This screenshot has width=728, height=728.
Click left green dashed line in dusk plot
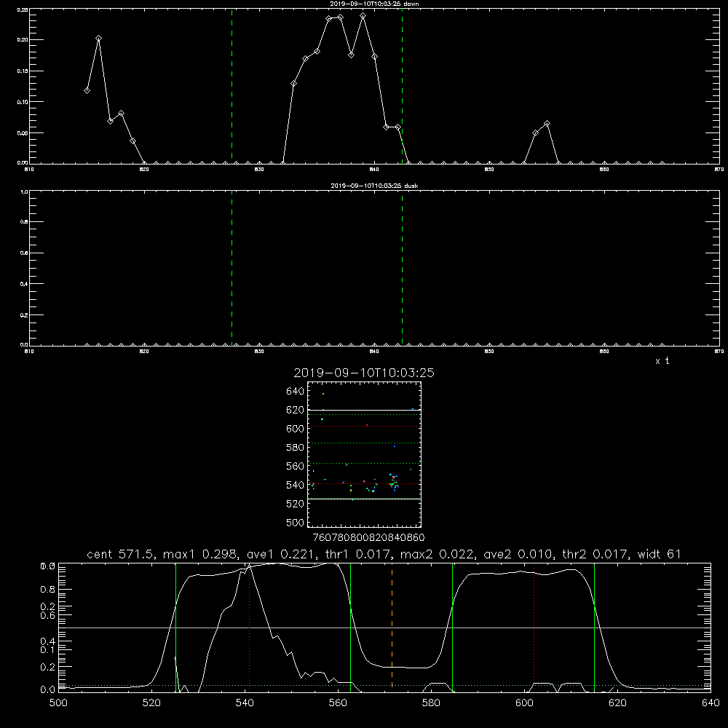point(232,268)
